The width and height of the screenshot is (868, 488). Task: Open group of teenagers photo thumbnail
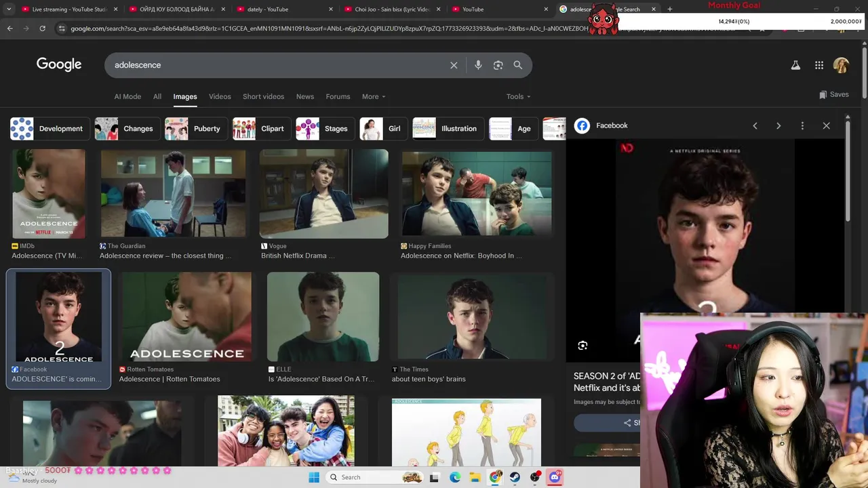[286, 431]
